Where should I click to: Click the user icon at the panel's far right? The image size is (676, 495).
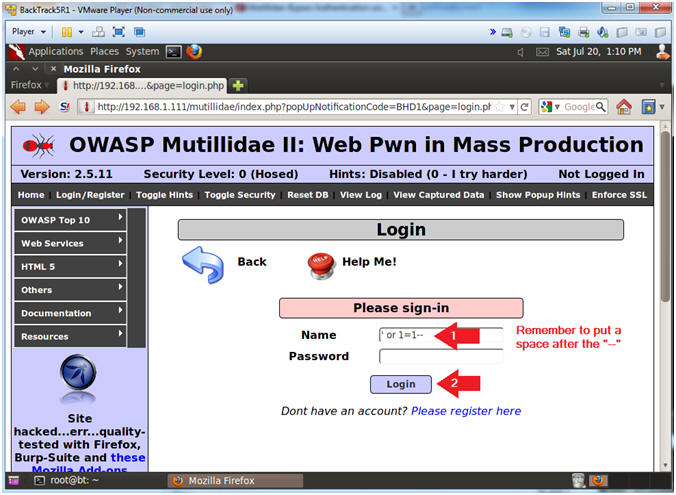(x=662, y=52)
